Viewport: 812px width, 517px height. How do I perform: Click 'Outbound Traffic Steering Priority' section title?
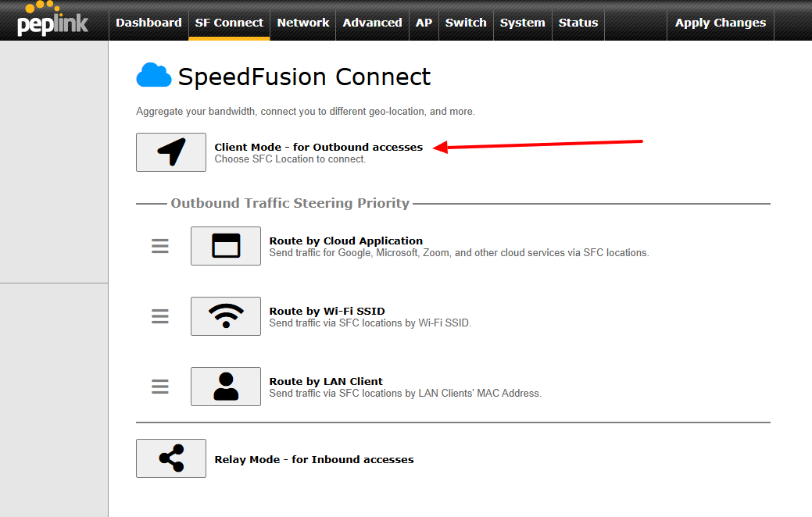click(290, 203)
